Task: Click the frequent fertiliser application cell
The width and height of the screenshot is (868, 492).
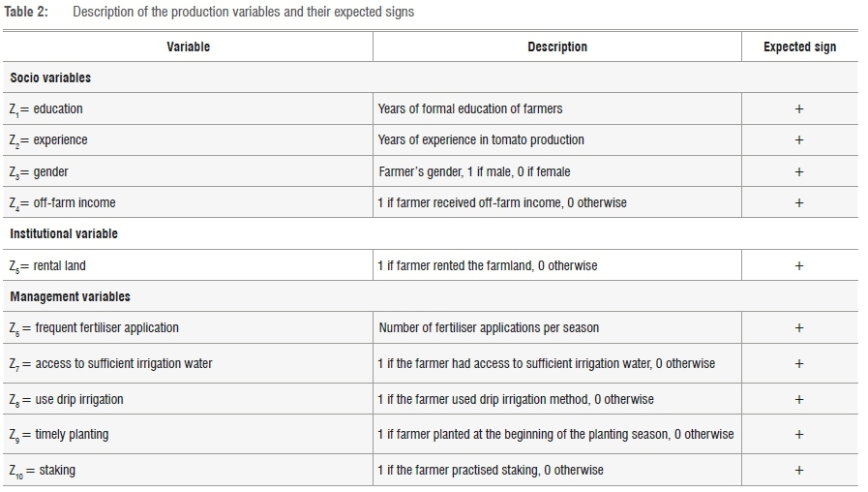Action: [94, 328]
